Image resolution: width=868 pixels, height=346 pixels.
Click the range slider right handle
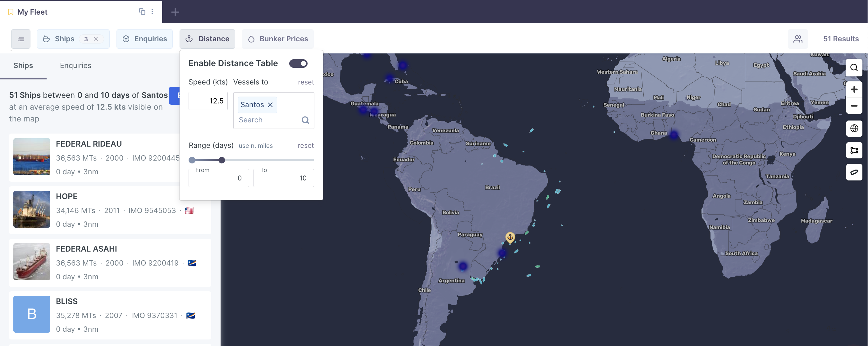(222, 160)
